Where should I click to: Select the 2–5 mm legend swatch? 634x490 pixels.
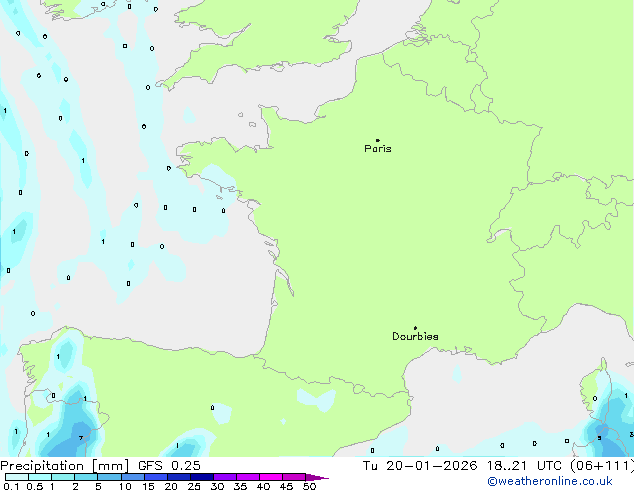pyautogui.click(x=86, y=477)
